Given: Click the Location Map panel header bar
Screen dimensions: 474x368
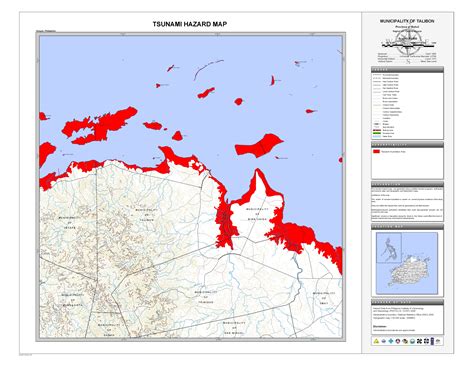Looking at the screenshot, I should (x=407, y=227).
